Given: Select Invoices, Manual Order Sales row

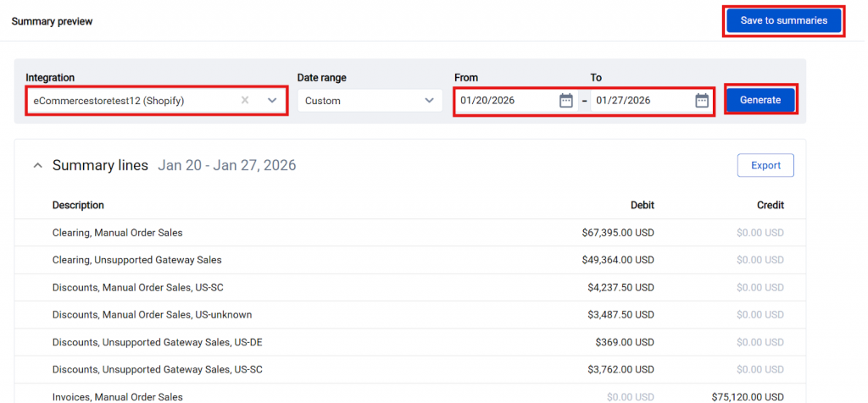Looking at the screenshot, I should (117, 396).
